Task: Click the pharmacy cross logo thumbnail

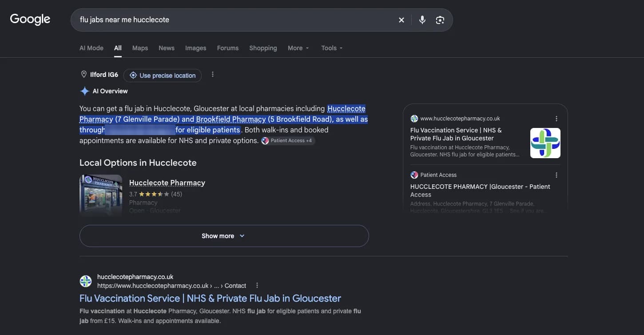Action: [x=545, y=143]
